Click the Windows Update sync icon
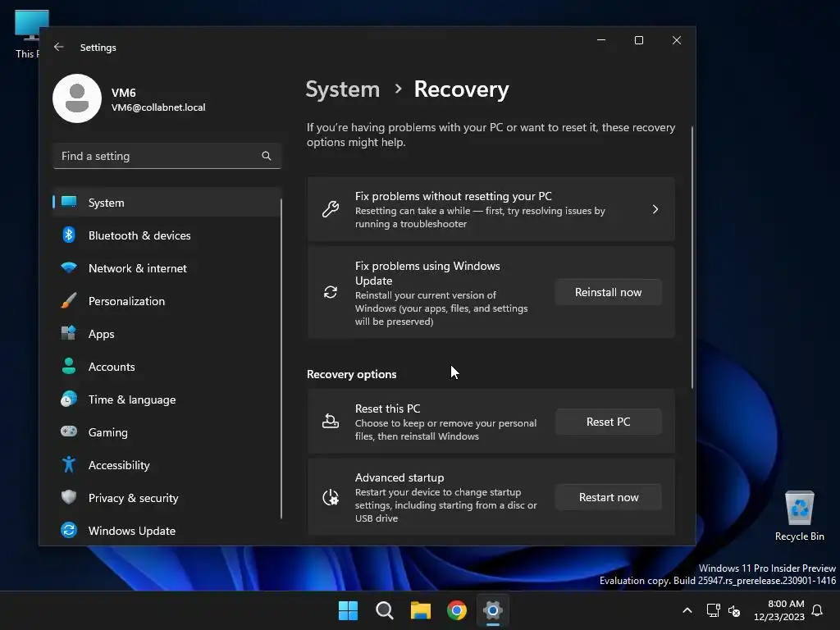 (x=69, y=530)
